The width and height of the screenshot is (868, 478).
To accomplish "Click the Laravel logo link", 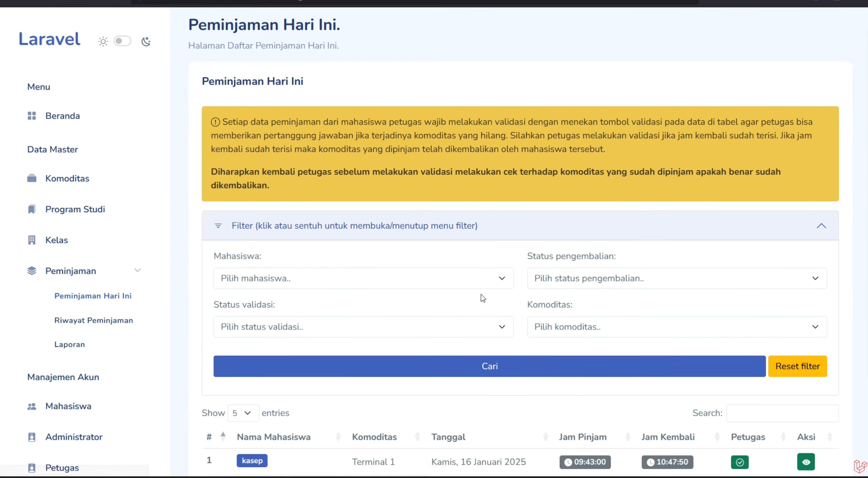I will 49,39.
